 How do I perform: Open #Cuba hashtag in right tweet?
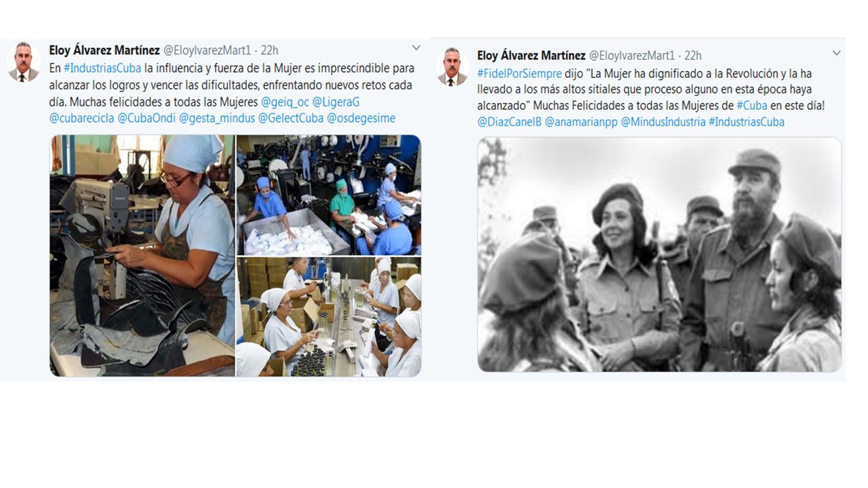[752, 106]
